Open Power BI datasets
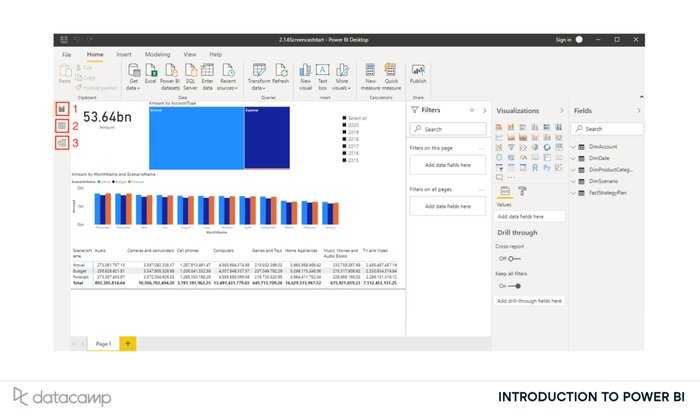The width and height of the screenshot is (700, 417). pyautogui.click(x=170, y=77)
